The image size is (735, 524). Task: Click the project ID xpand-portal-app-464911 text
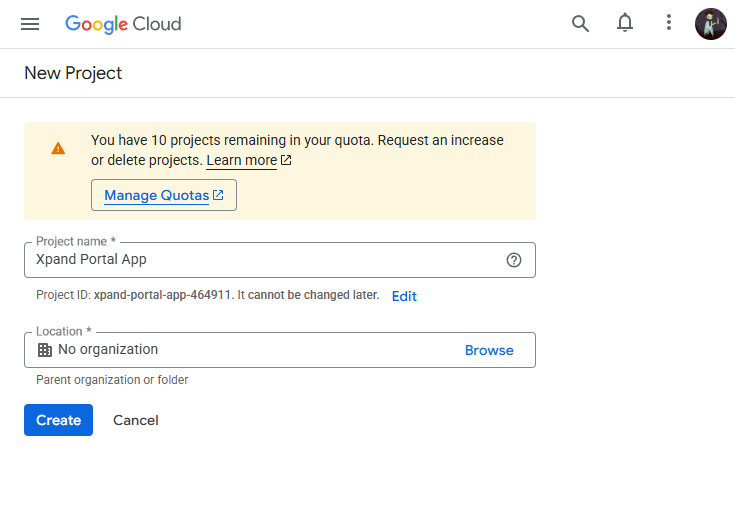(162, 296)
